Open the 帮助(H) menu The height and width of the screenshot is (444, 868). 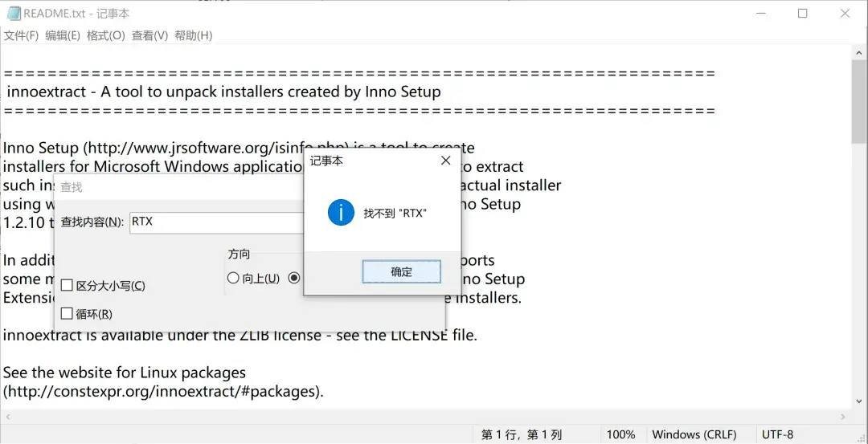point(193,35)
